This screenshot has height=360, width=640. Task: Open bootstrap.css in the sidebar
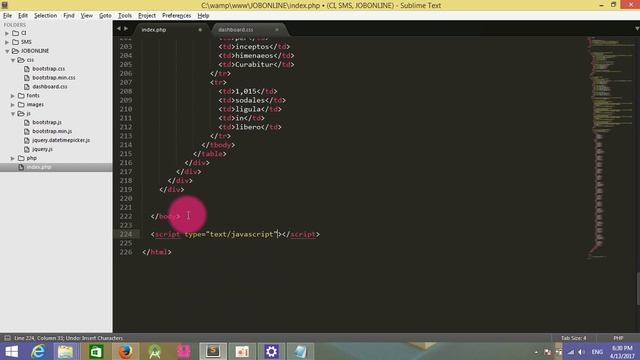(48, 69)
